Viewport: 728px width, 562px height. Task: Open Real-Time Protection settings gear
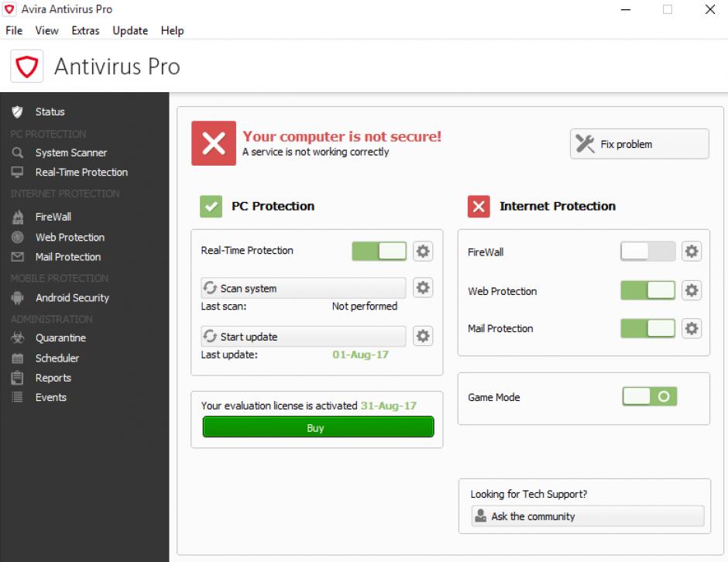[x=423, y=252]
